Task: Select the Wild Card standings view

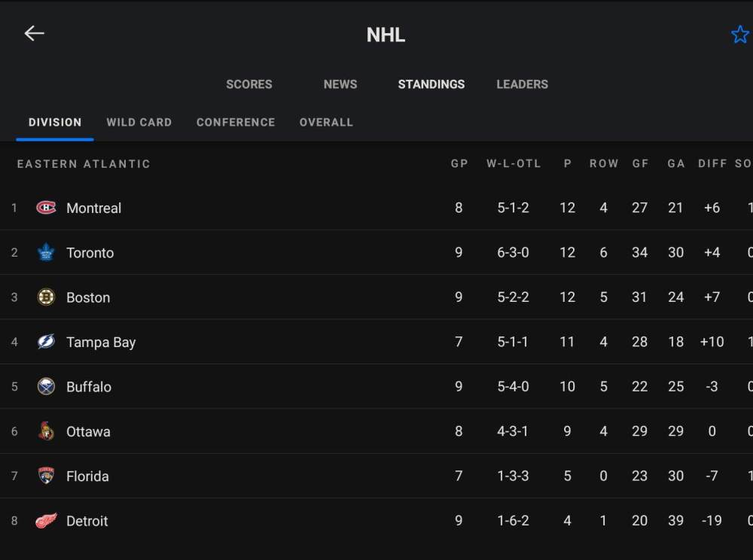Action: point(139,122)
